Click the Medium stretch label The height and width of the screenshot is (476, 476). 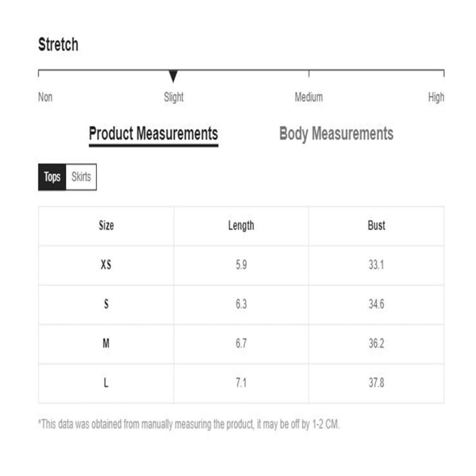pyautogui.click(x=309, y=98)
